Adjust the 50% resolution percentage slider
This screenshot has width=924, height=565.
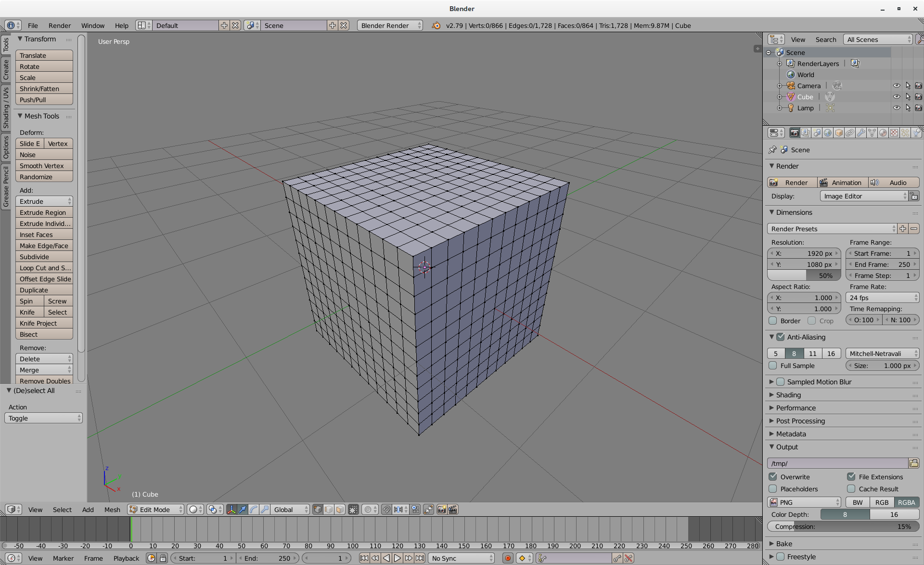coord(804,276)
